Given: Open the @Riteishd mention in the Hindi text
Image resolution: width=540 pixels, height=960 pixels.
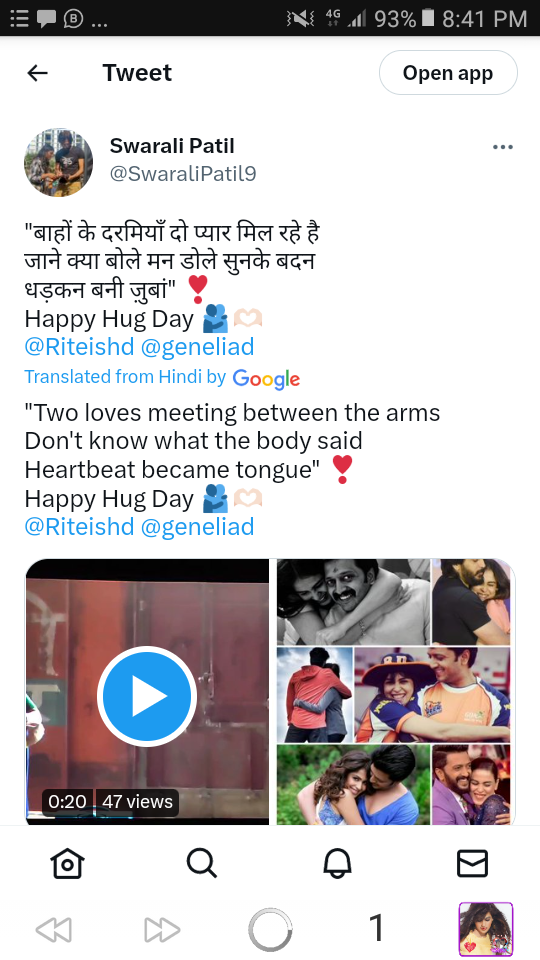Looking at the screenshot, I should 79,347.
